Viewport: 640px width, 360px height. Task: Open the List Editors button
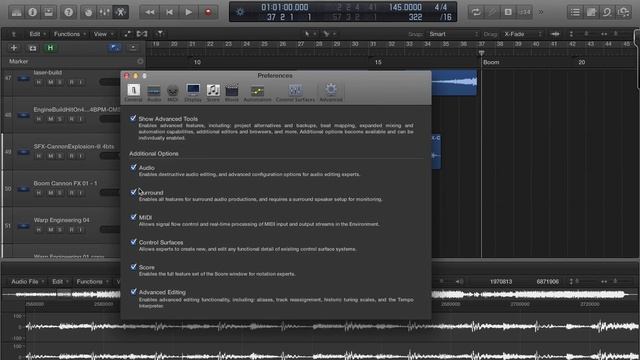575,12
